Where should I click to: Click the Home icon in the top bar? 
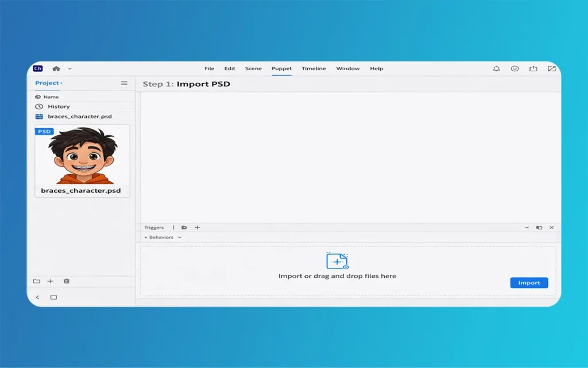56,68
